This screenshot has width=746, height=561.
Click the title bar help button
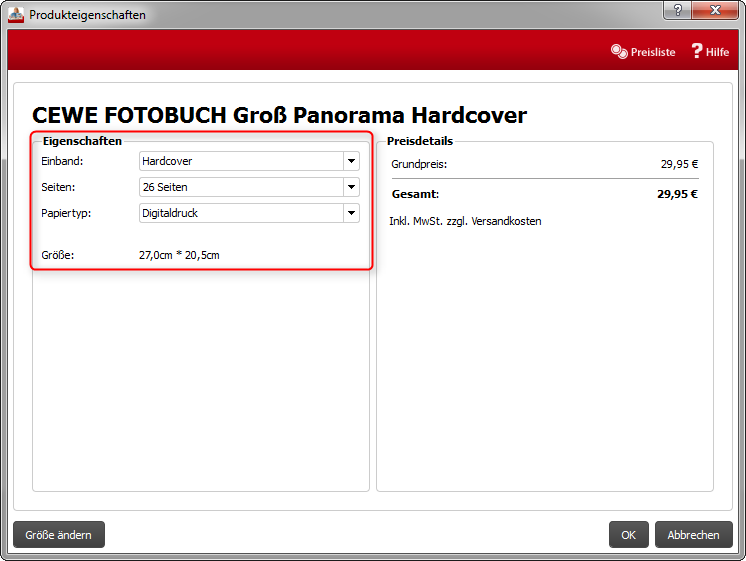[x=678, y=10]
